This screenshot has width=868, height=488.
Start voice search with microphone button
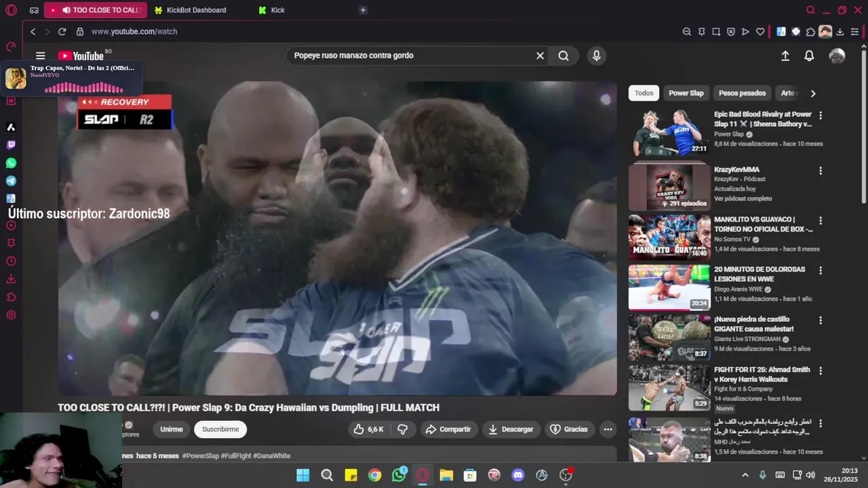tap(596, 56)
